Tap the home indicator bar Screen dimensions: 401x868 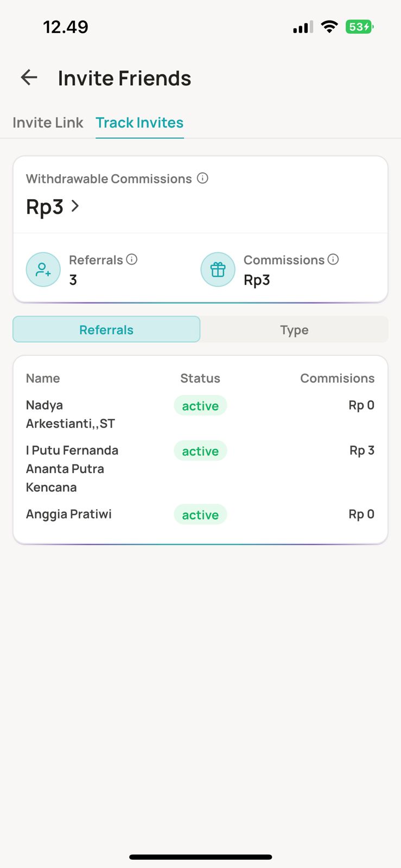[200, 857]
